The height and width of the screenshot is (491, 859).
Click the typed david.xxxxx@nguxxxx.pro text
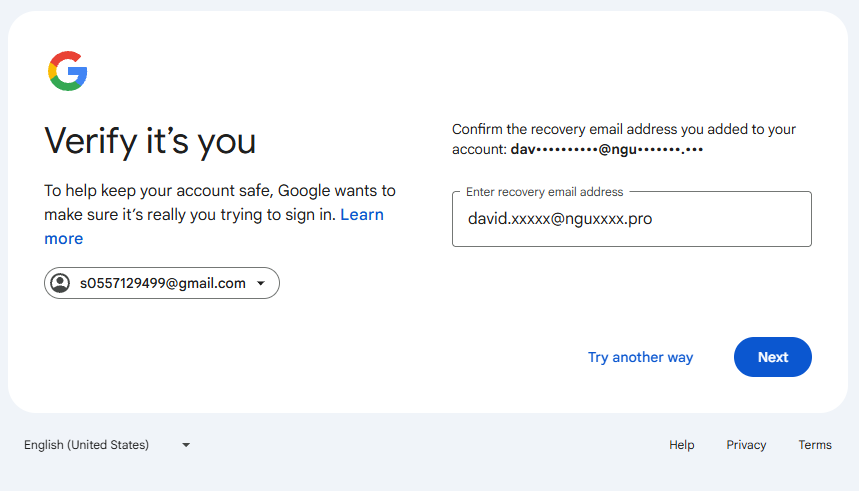[560, 219]
